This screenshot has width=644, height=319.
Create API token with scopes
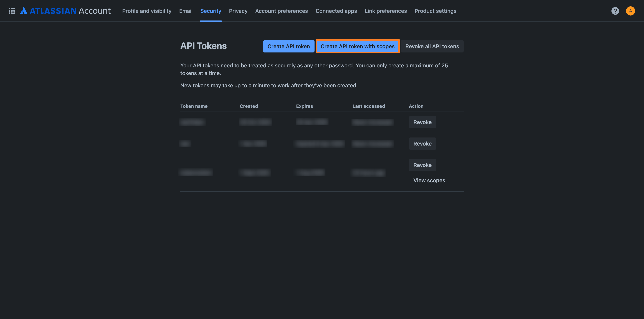(357, 46)
